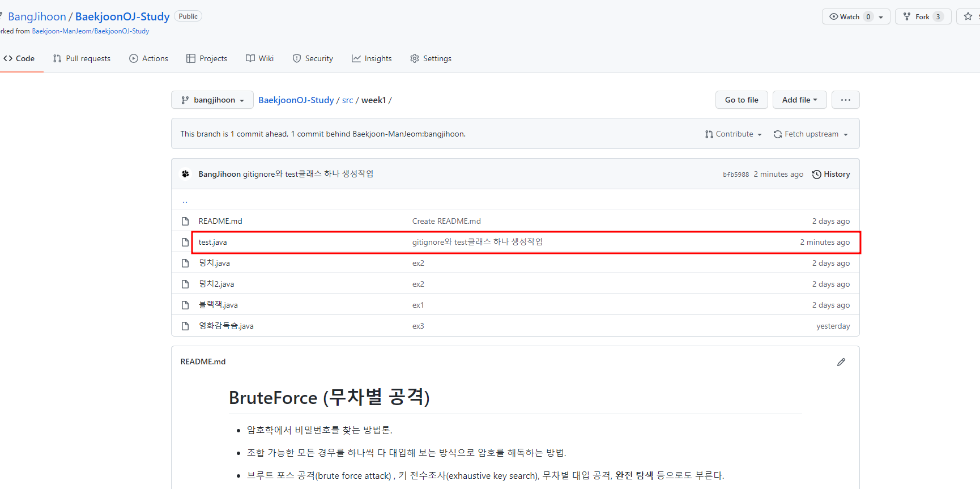The height and width of the screenshot is (489, 980).
Task: Click the commit hash bfb5988
Action: pyautogui.click(x=736, y=175)
